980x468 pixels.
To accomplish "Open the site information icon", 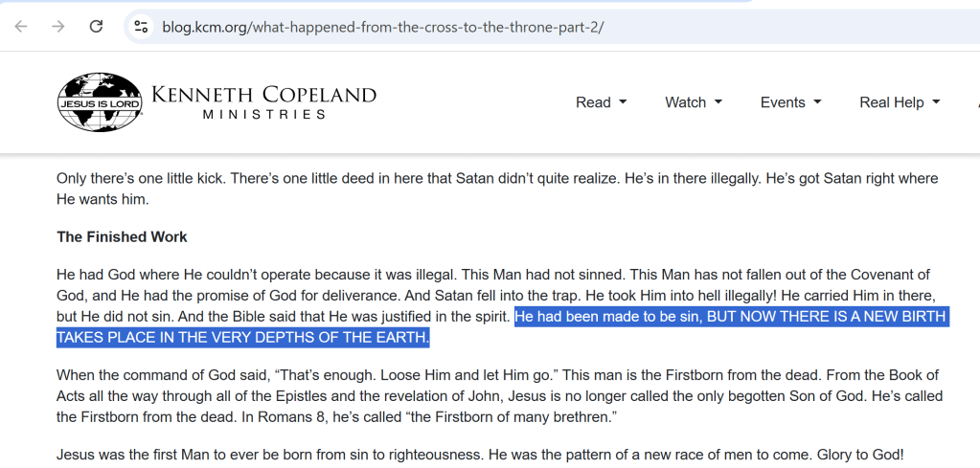I will (x=142, y=27).
